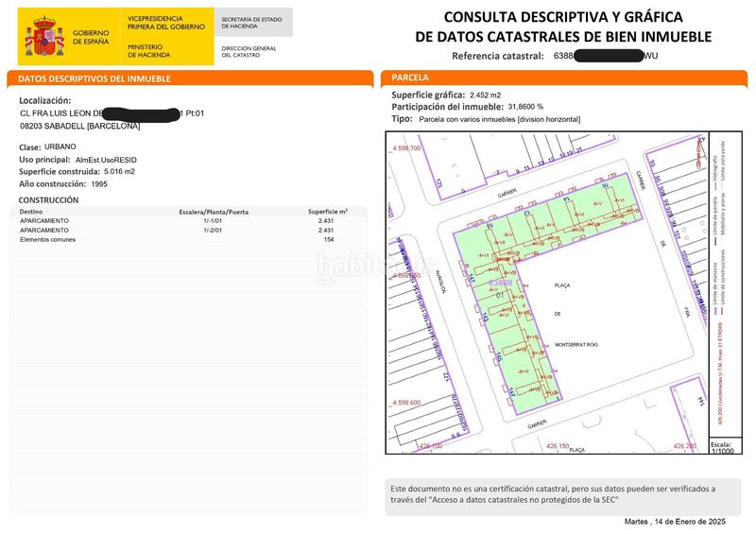Screen dimensions: 756x534
Task: Click the 'Clase:' label
Action: pyautogui.click(x=30, y=147)
